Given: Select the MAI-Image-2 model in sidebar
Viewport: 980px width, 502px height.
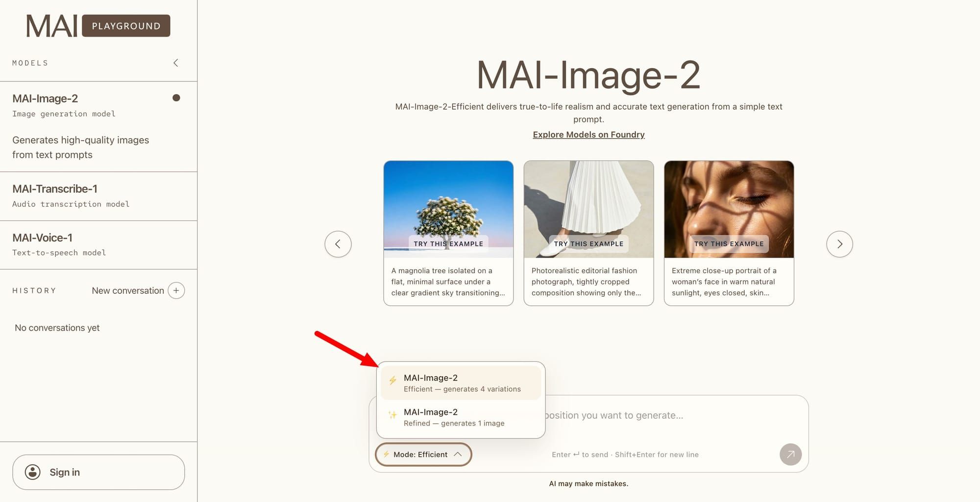Looking at the screenshot, I should click(98, 126).
